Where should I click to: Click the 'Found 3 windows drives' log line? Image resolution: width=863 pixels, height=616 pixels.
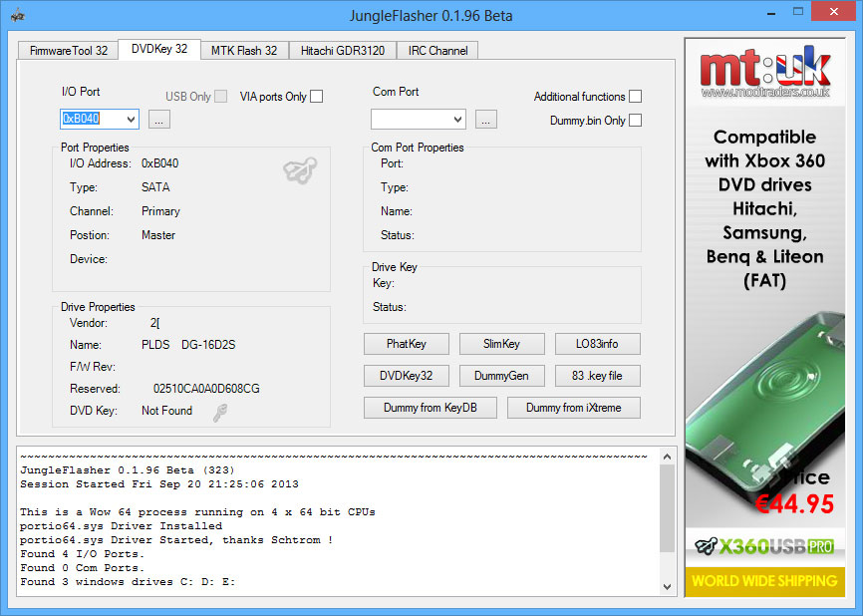click(128, 582)
